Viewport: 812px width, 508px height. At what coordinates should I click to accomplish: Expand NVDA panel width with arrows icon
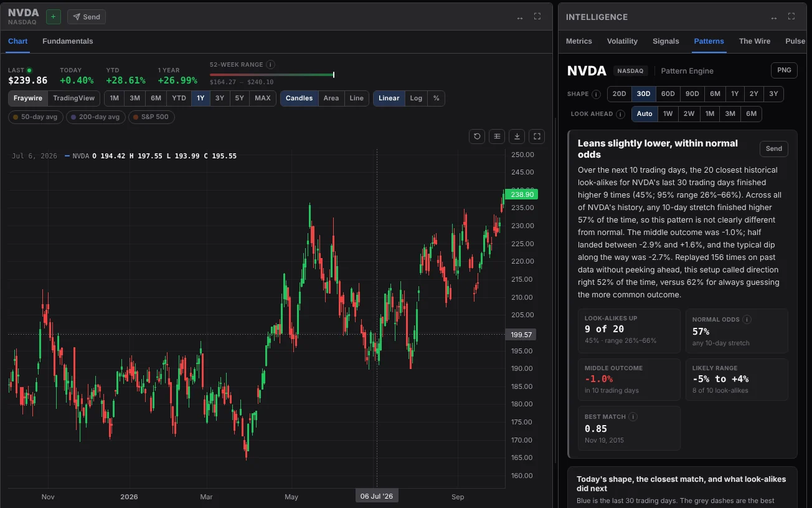pos(520,17)
